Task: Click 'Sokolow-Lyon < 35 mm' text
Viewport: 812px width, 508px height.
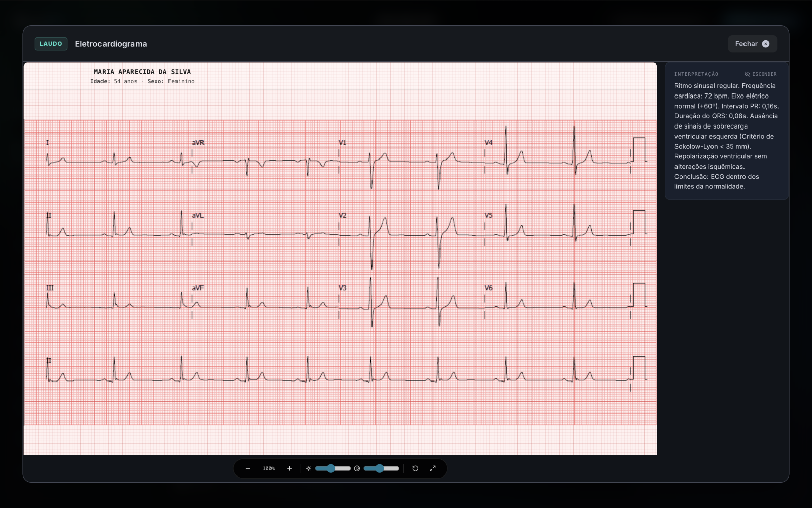Action: point(712,146)
